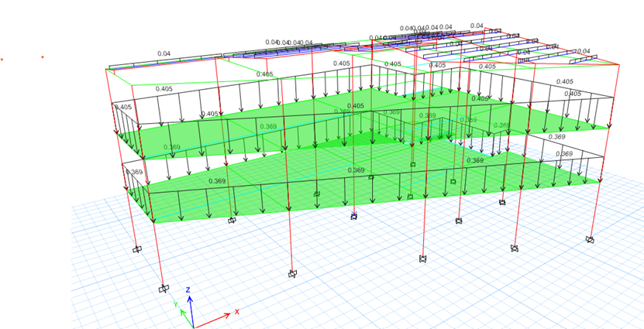Select the blue Z axis label
Screen dimensions: 644x329
(x=188, y=290)
